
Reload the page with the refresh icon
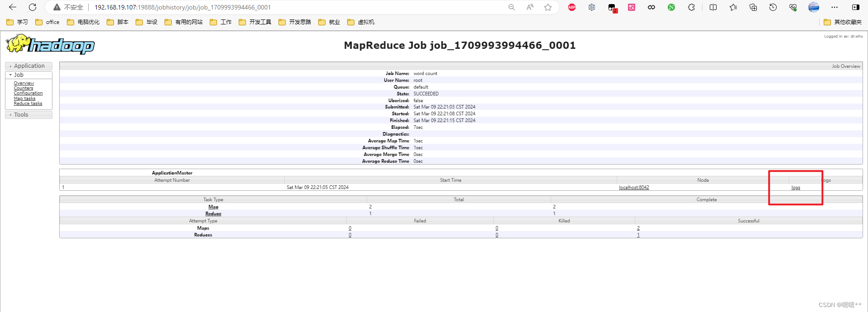(33, 7)
